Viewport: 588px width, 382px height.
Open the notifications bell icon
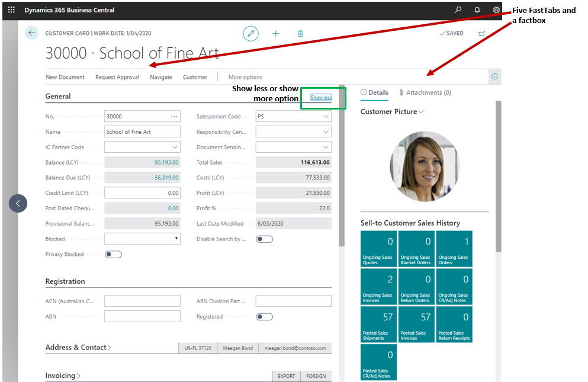pos(477,10)
